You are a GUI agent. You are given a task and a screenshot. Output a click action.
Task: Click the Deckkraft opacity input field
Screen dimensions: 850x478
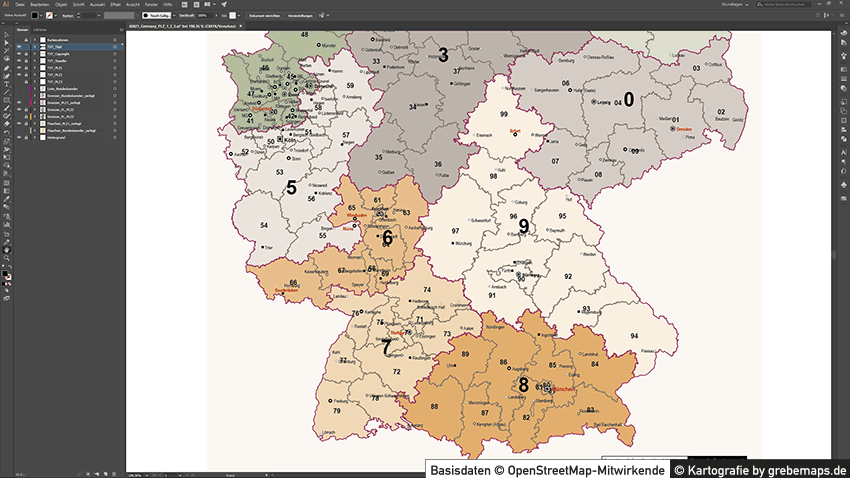pyautogui.click(x=203, y=16)
